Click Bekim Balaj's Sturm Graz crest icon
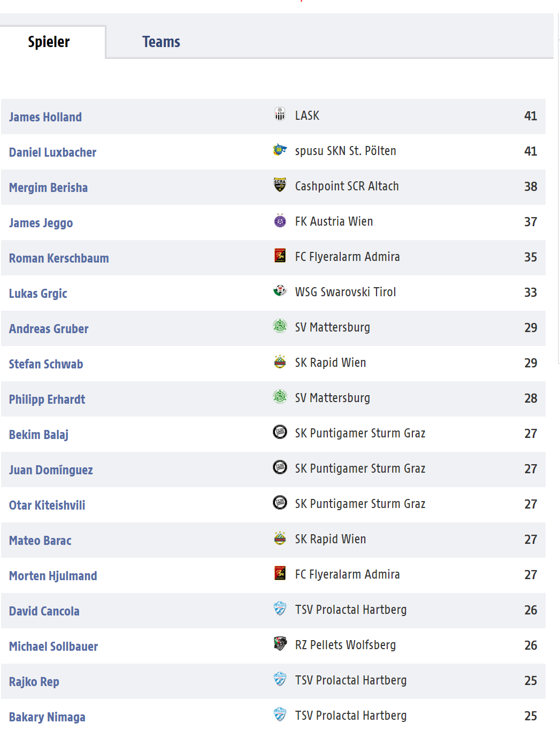 coord(280,432)
